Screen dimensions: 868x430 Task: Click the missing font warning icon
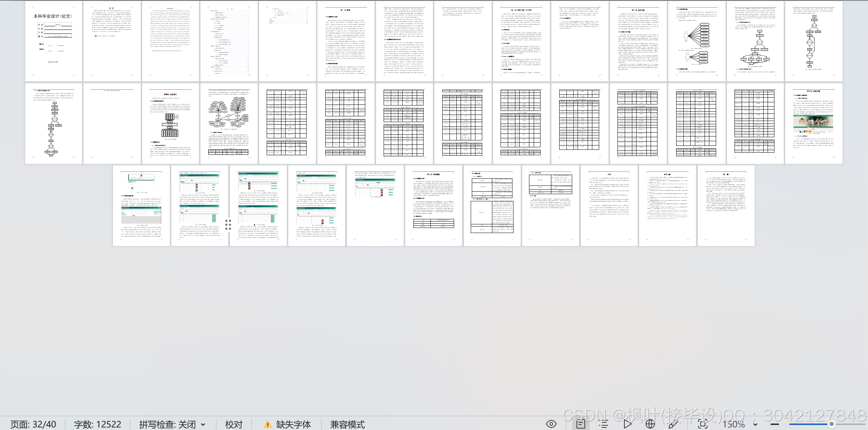pos(267,424)
